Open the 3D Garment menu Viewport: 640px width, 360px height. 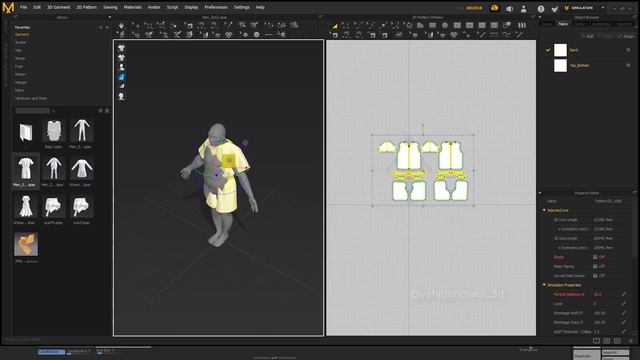coord(58,7)
